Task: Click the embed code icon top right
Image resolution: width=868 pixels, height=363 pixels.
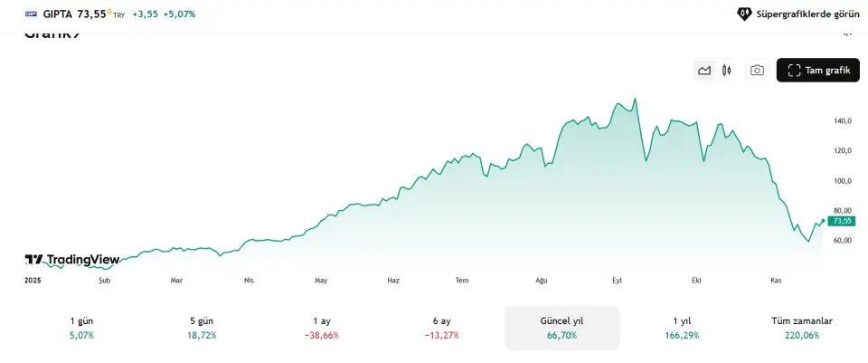Action: click(x=847, y=34)
